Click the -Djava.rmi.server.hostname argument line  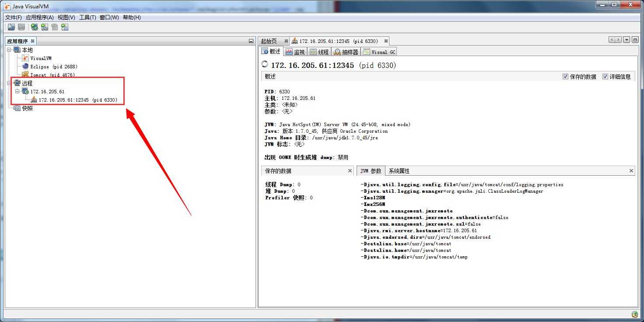[x=419, y=230]
